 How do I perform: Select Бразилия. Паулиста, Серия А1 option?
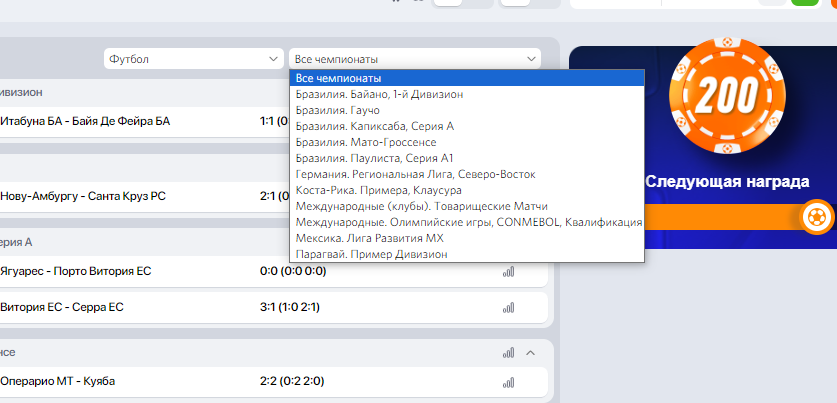coord(467,159)
